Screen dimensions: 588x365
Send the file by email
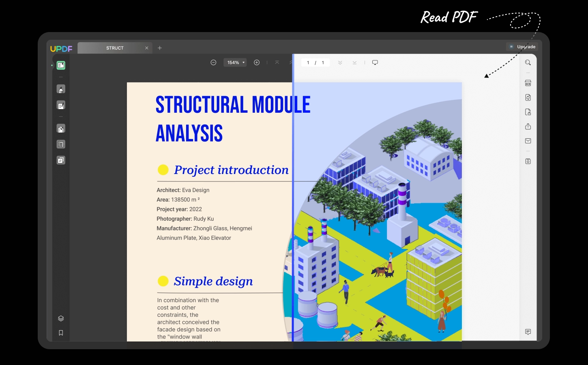pyautogui.click(x=528, y=141)
